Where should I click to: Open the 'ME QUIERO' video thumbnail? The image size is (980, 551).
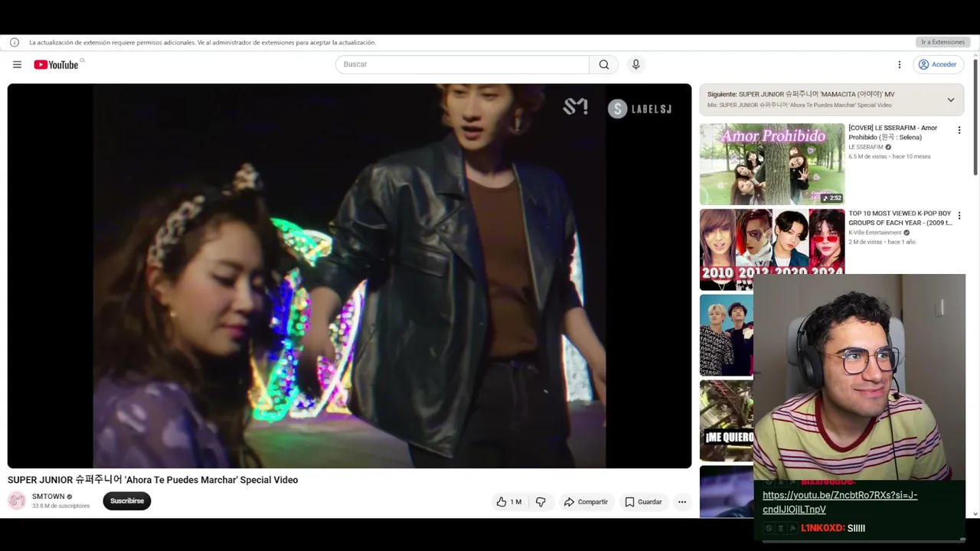click(x=727, y=420)
